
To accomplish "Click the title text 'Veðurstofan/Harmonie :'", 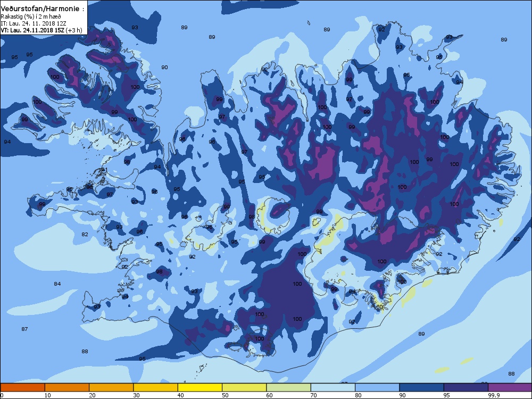I will [43, 9].
